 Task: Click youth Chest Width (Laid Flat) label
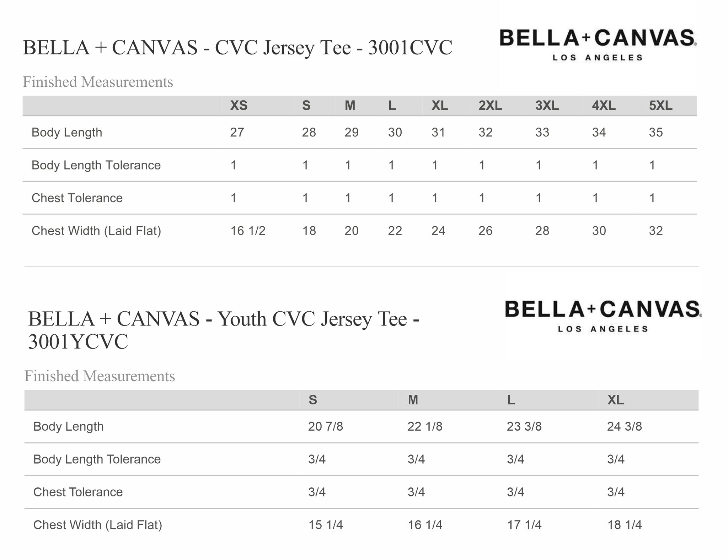[97, 525]
